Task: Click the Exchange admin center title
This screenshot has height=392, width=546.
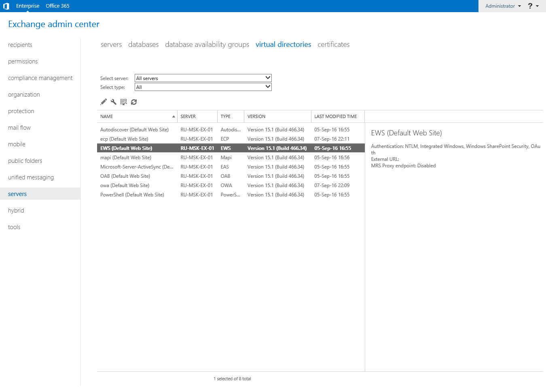Action: (54, 24)
